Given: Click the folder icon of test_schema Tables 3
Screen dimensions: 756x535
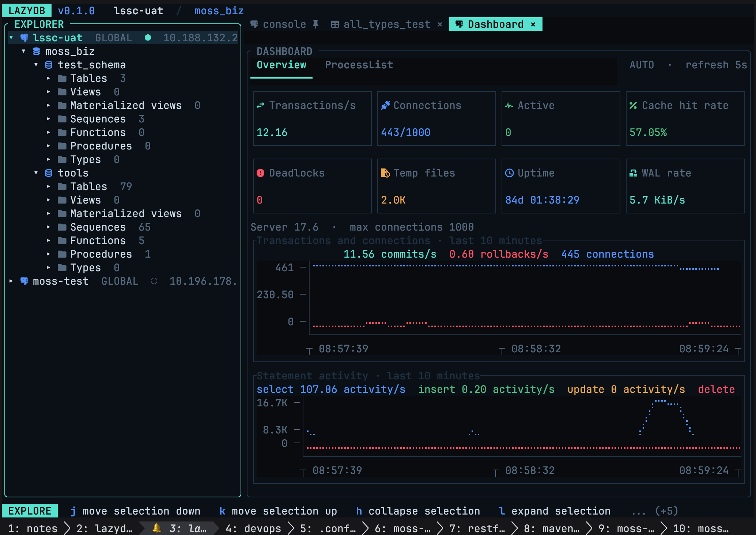Looking at the screenshot, I should tap(62, 78).
